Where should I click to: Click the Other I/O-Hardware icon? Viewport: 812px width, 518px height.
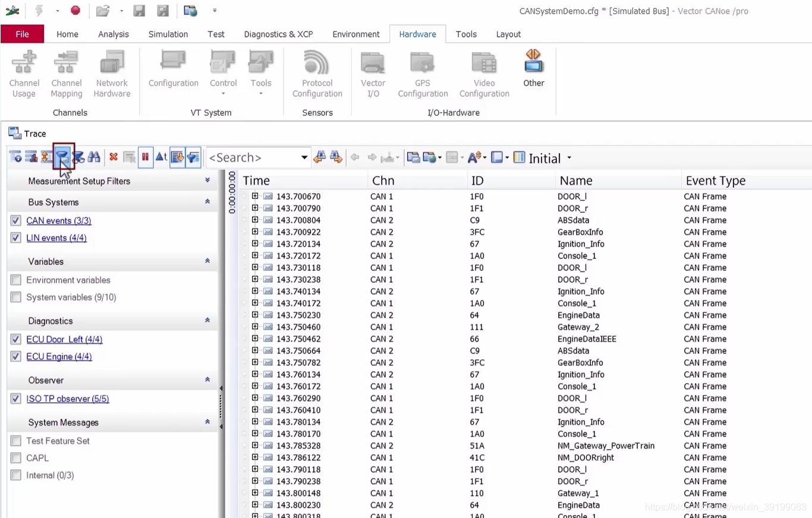[x=533, y=69]
